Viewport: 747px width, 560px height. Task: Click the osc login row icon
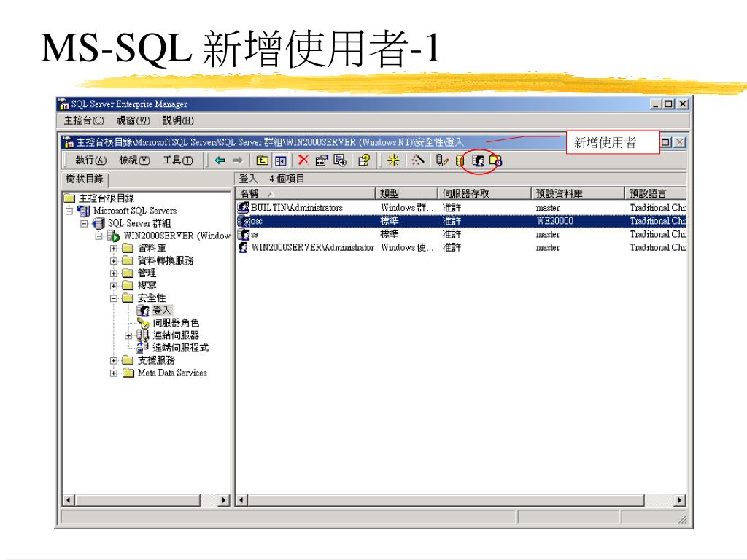(x=244, y=221)
